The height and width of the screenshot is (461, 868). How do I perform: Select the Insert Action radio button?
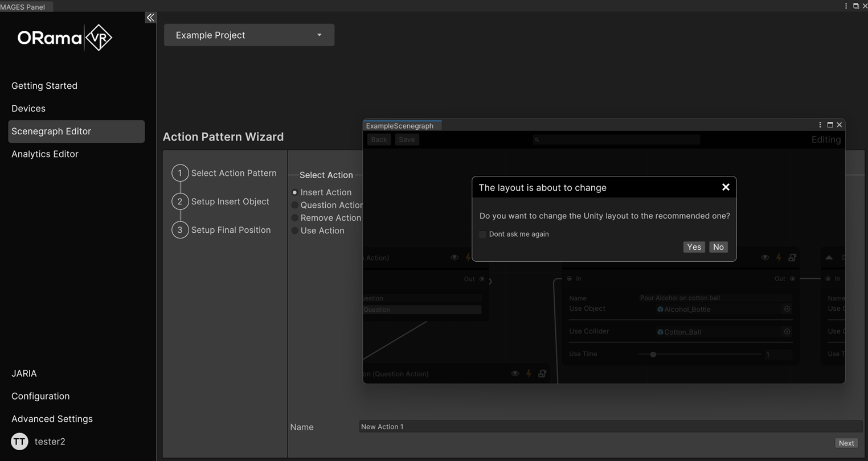click(x=294, y=192)
